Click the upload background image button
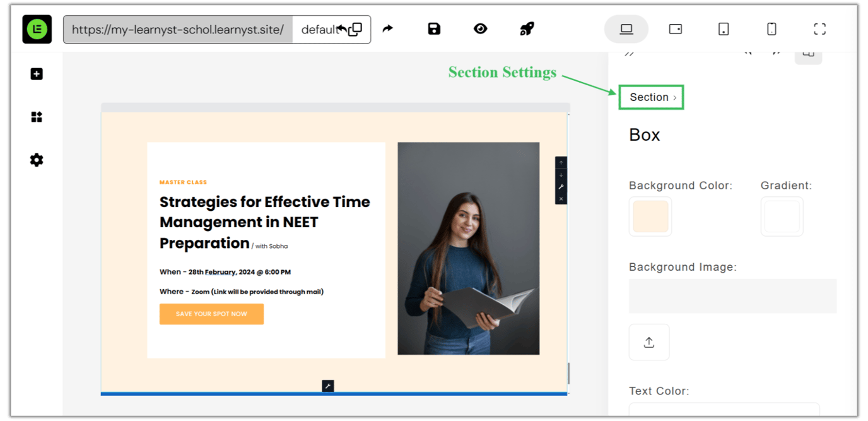 (x=648, y=342)
